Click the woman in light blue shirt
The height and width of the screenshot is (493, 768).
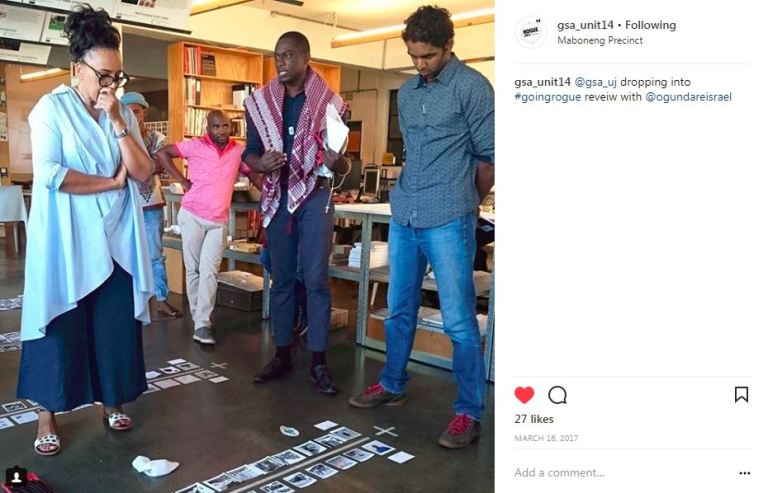[x=86, y=230]
